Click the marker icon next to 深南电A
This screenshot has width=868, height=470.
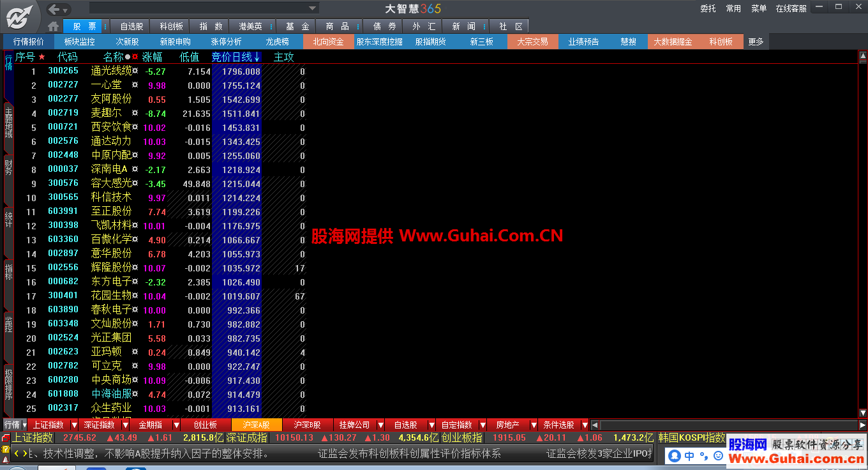click(135, 169)
